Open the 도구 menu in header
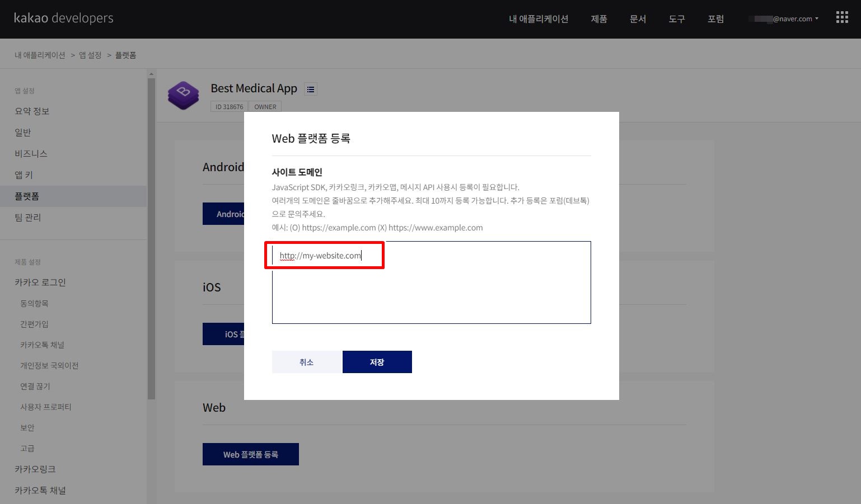The width and height of the screenshot is (861, 504). point(677,19)
